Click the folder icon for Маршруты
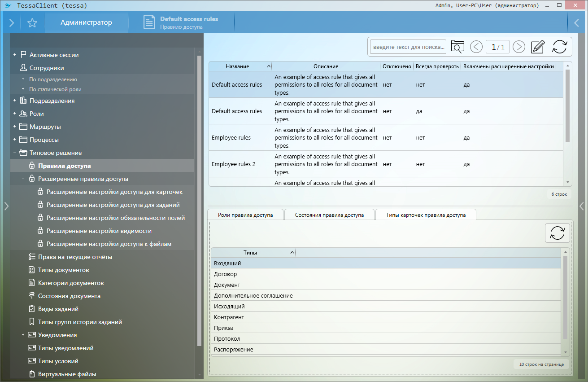The image size is (588, 382). tap(23, 127)
